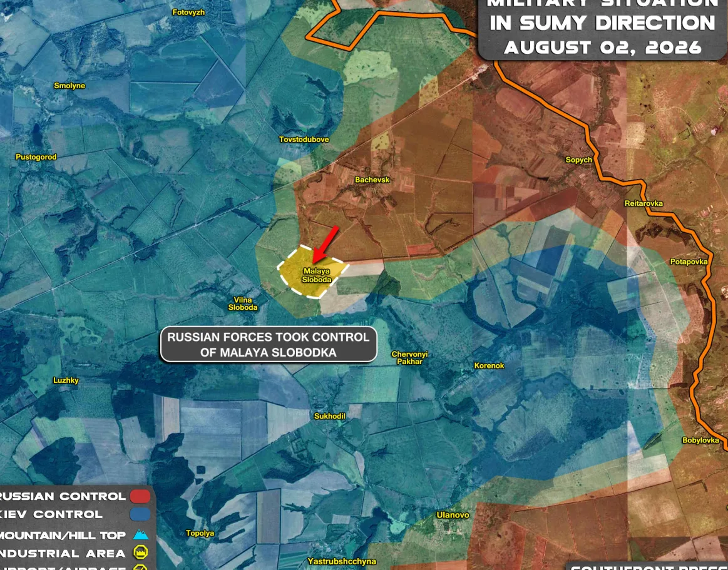Screen dimensions: 728x570
Task: Click the 'Topolya' map label
Action: point(200,533)
